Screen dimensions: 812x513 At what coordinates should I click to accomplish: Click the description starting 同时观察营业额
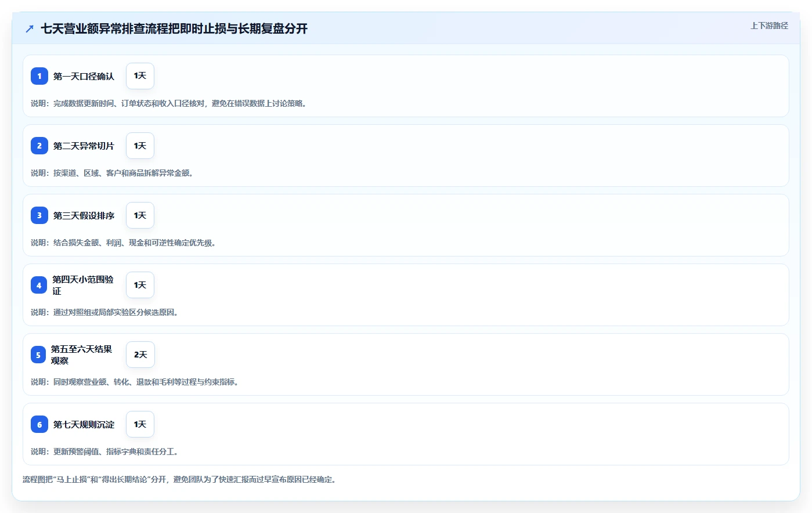135,382
